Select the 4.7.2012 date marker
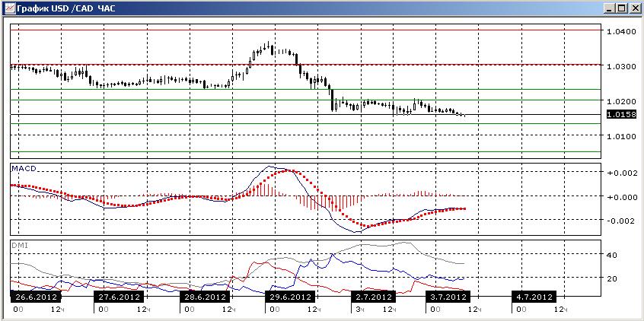The height and width of the screenshot is (321, 644). (x=534, y=297)
